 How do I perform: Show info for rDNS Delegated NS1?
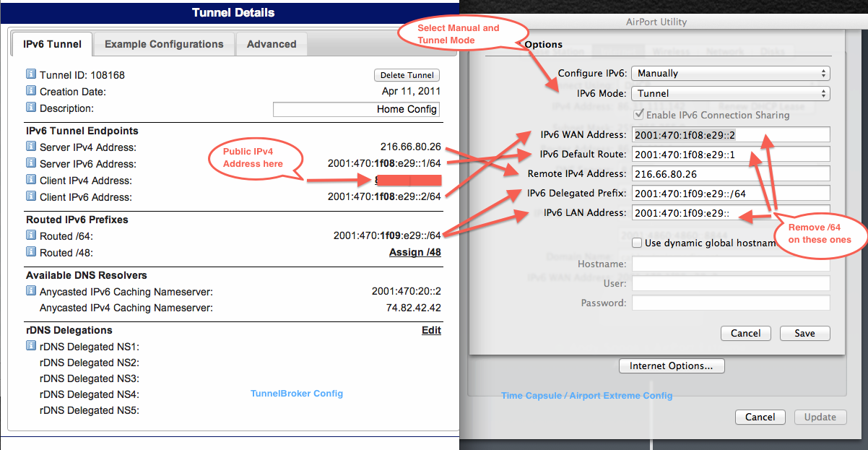[x=31, y=346]
